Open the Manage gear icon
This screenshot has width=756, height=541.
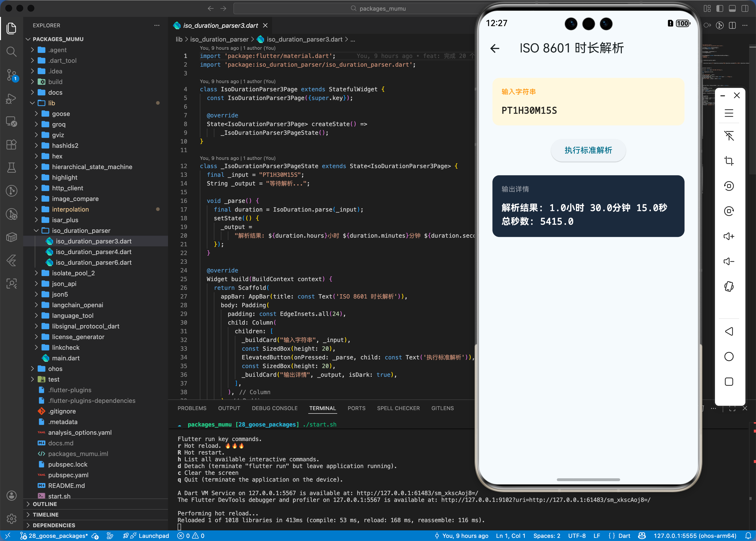point(11,518)
